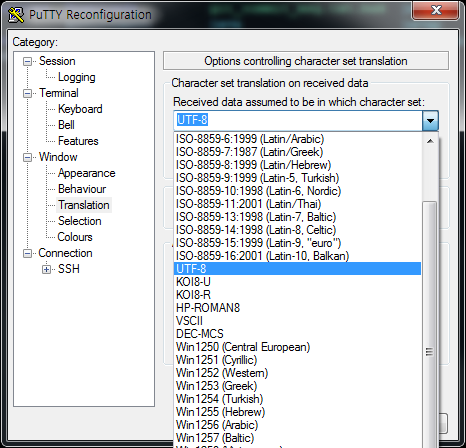Select Win1251 (Cyrillic)
Image resolution: width=466 pixels, height=448 pixels.
click(297, 360)
